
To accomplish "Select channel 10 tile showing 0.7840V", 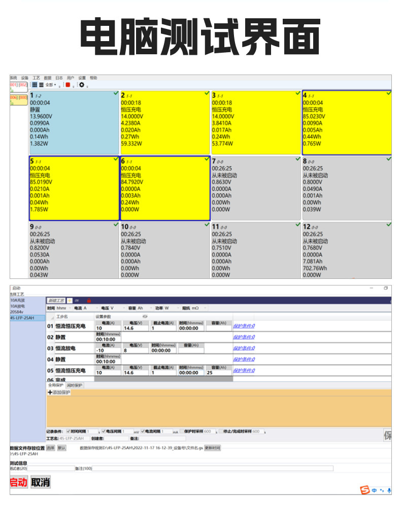I will pos(164,250).
